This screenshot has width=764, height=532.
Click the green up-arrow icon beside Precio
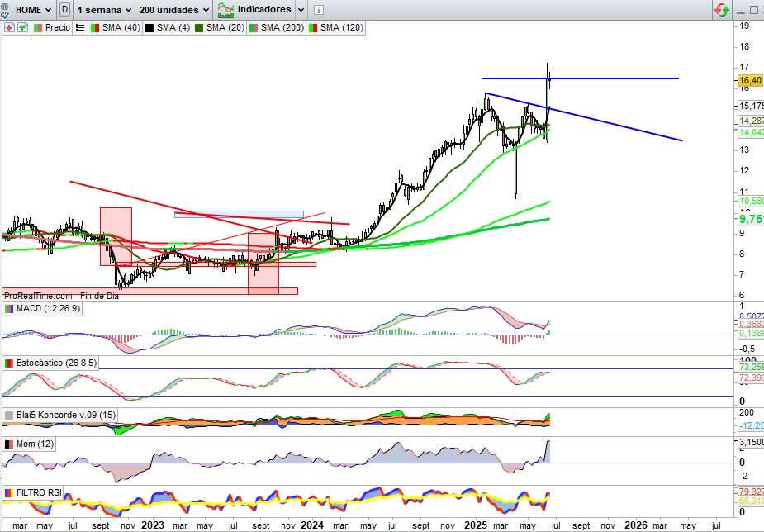click(22, 28)
